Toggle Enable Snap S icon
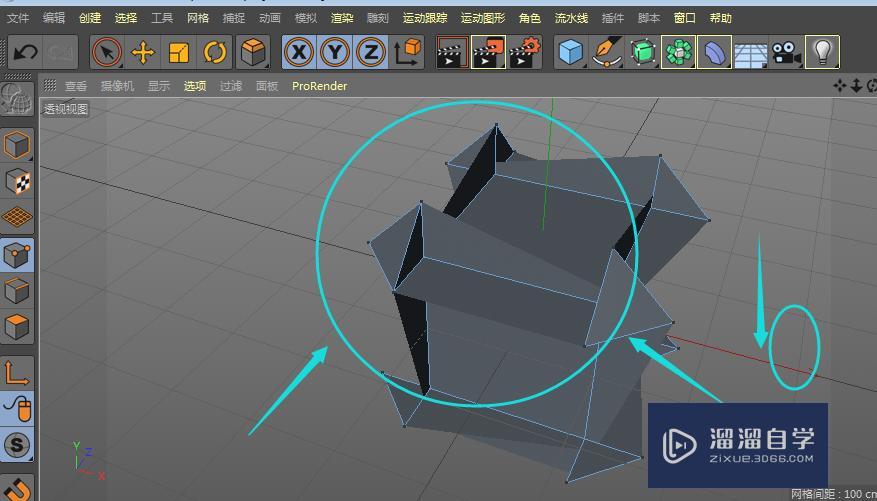The height and width of the screenshot is (501, 877). (x=17, y=445)
